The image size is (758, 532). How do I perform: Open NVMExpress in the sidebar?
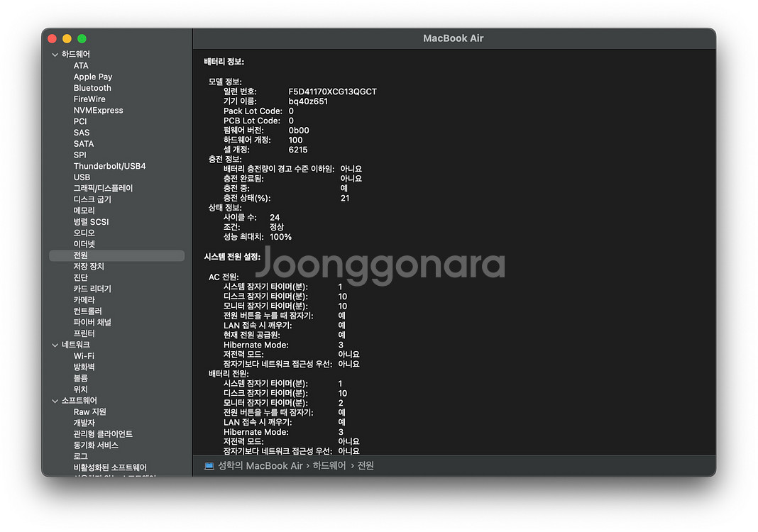pyautogui.click(x=98, y=111)
